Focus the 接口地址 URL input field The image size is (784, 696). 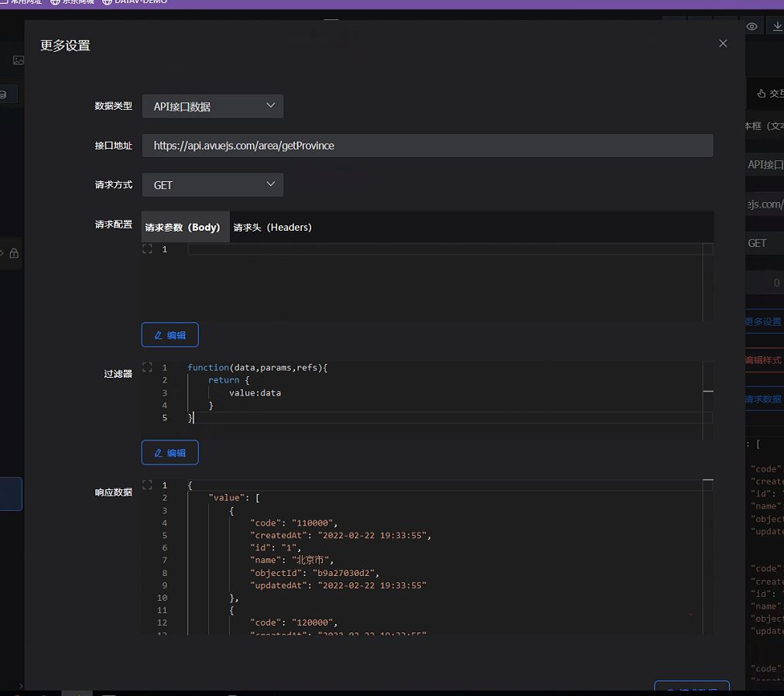(427, 146)
